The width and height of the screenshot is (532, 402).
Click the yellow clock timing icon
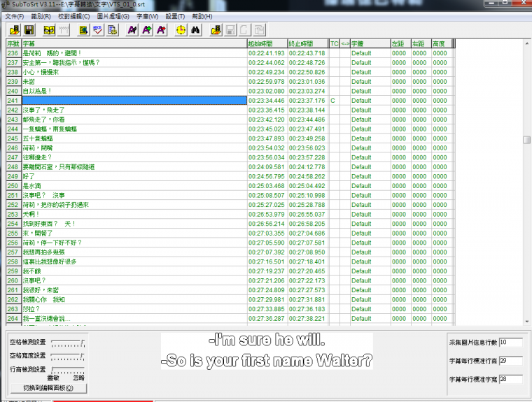[181, 30]
